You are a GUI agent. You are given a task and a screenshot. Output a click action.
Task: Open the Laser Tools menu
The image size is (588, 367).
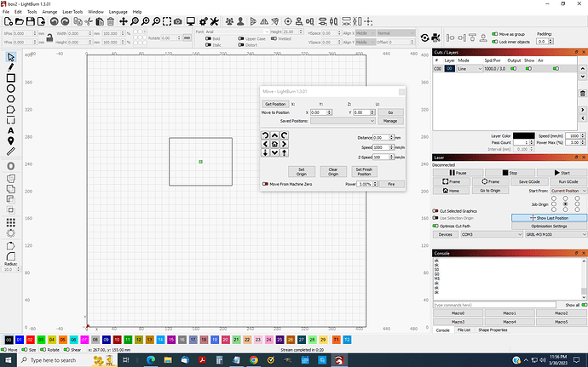72,12
